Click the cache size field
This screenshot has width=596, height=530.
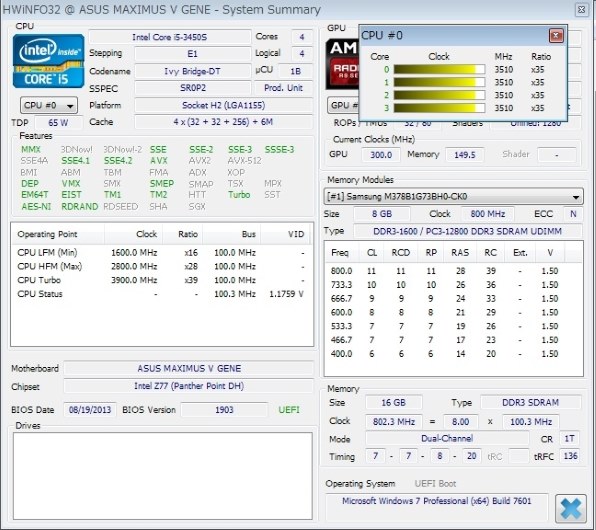coord(224,122)
